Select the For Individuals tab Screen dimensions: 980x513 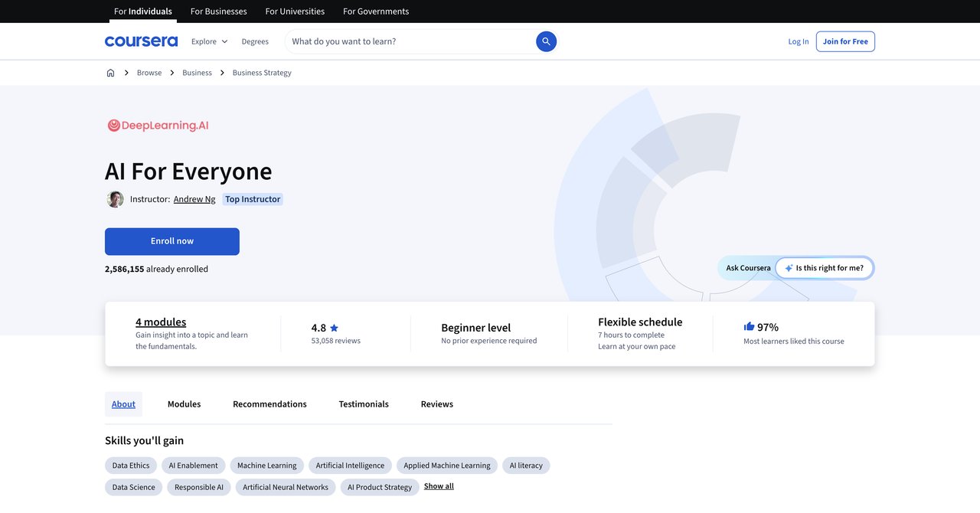(143, 11)
